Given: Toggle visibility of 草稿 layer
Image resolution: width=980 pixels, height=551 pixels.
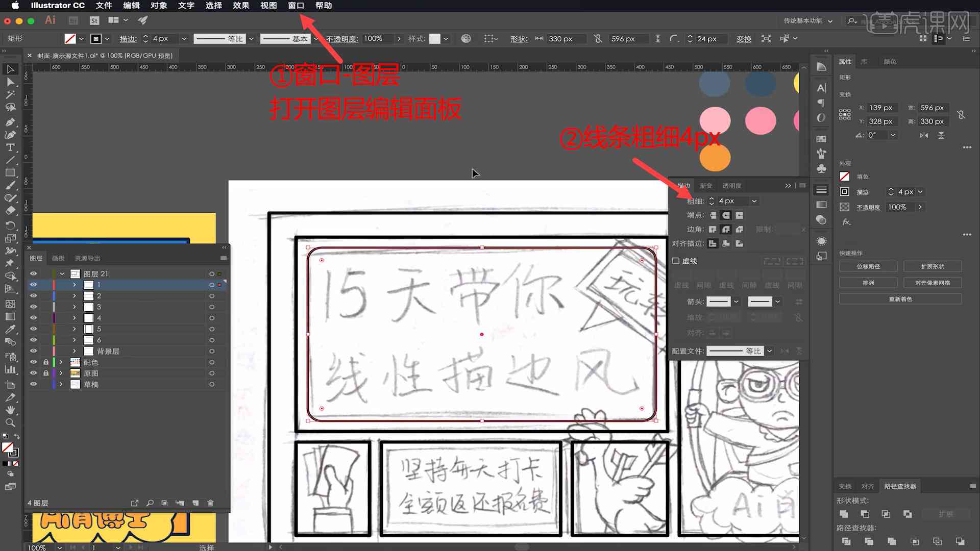Looking at the screenshot, I should point(34,384).
